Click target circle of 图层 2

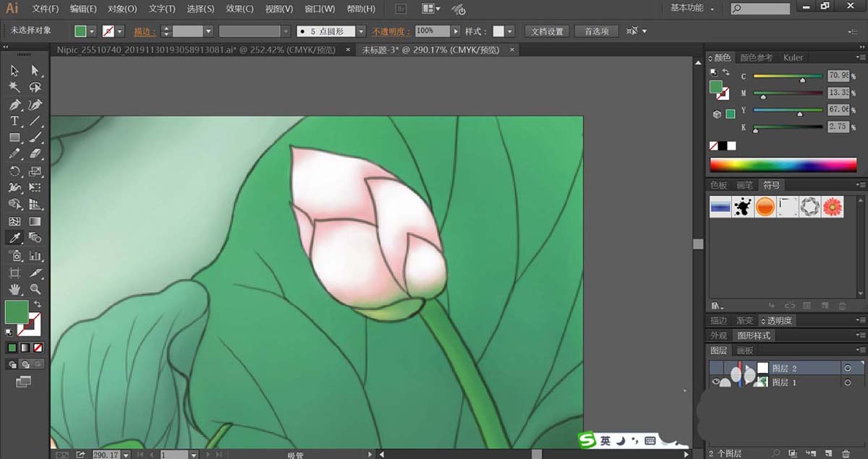click(x=848, y=369)
